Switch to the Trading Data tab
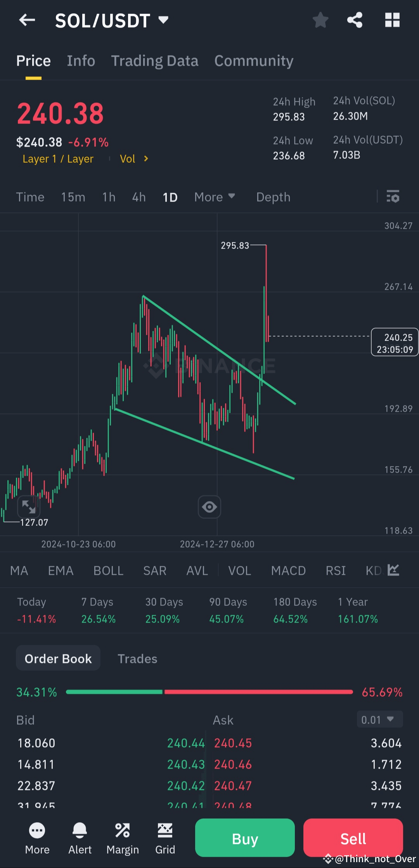Viewport: 419px width, 868px height. click(x=155, y=61)
